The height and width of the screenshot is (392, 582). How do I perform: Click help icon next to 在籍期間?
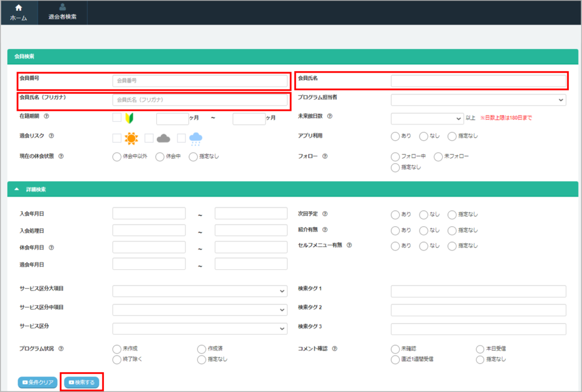(x=47, y=117)
